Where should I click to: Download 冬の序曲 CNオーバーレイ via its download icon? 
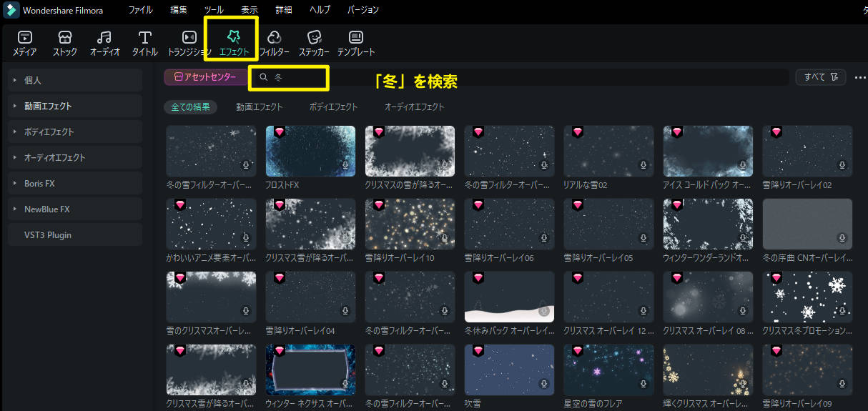click(842, 237)
